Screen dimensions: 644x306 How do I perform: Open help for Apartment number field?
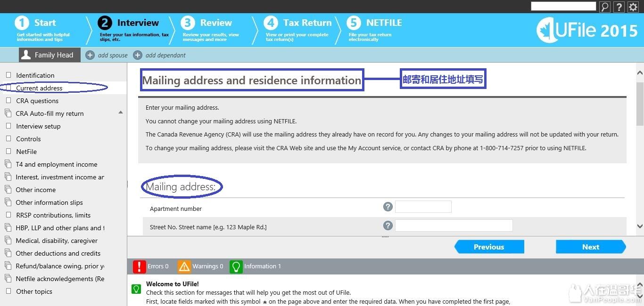coord(388,207)
